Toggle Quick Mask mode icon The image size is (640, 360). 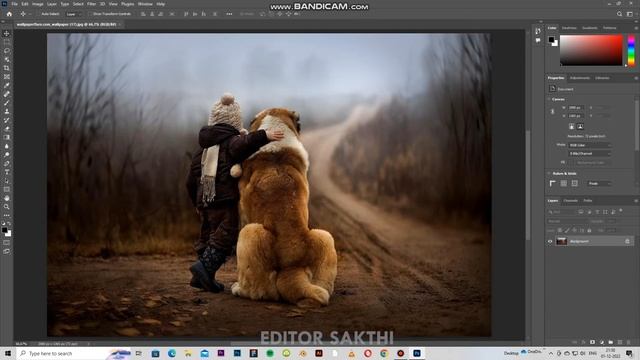pyautogui.click(x=7, y=242)
